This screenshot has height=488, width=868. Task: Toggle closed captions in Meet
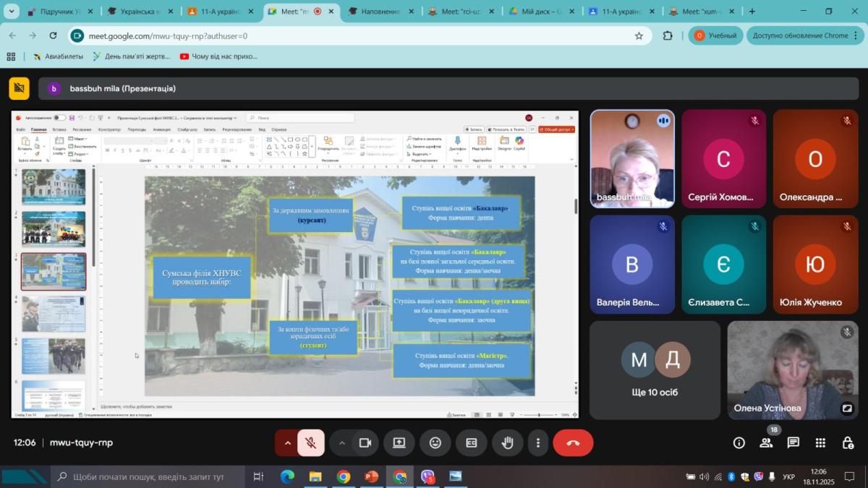tap(472, 443)
